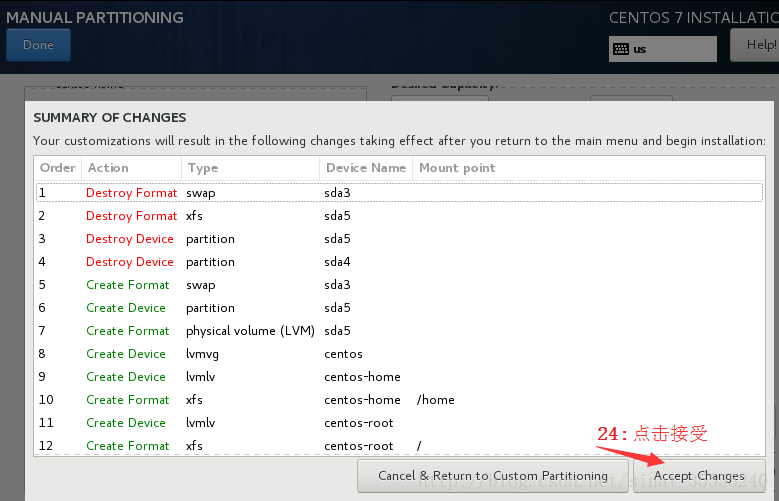Click the CENTOS 7 INSTALLATION title text
The height and width of the screenshot is (501, 779).
(x=694, y=17)
